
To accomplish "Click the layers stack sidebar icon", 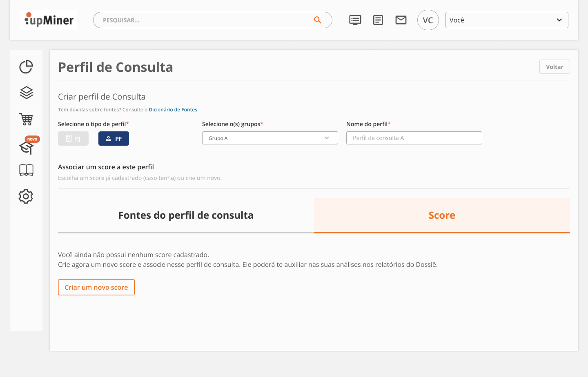I will point(26,93).
